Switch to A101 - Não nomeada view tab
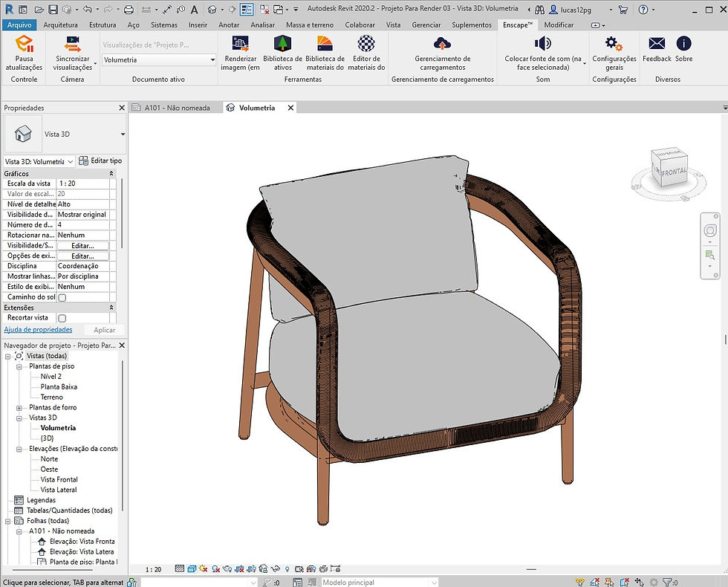This screenshot has height=587, width=728. pyautogui.click(x=177, y=108)
